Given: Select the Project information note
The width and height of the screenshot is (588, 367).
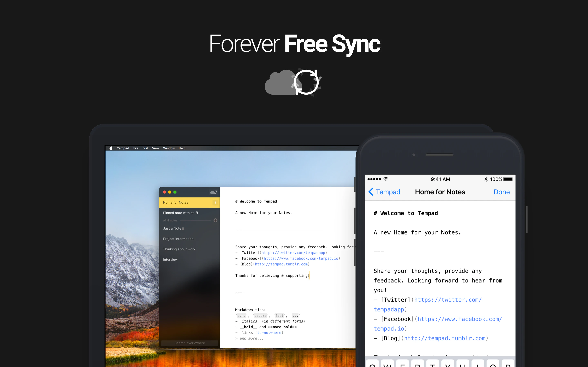Looking at the screenshot, I should 178,239.
